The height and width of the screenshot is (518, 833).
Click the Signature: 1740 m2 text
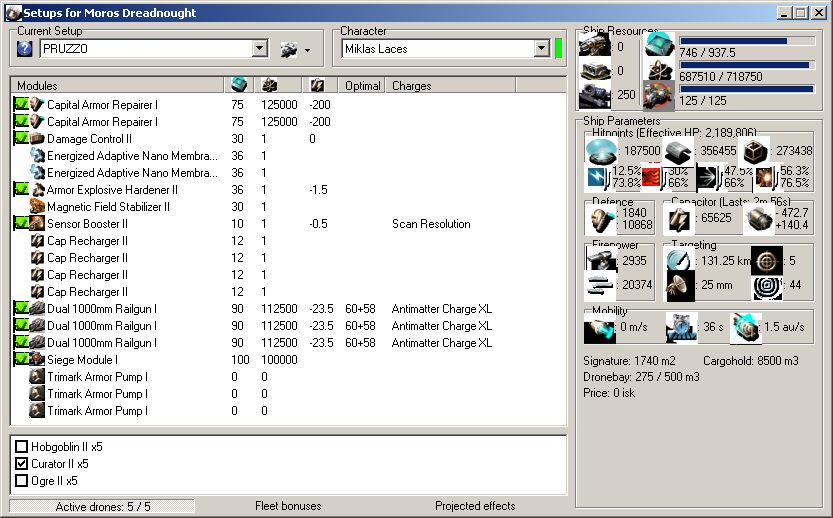point(629,361)
